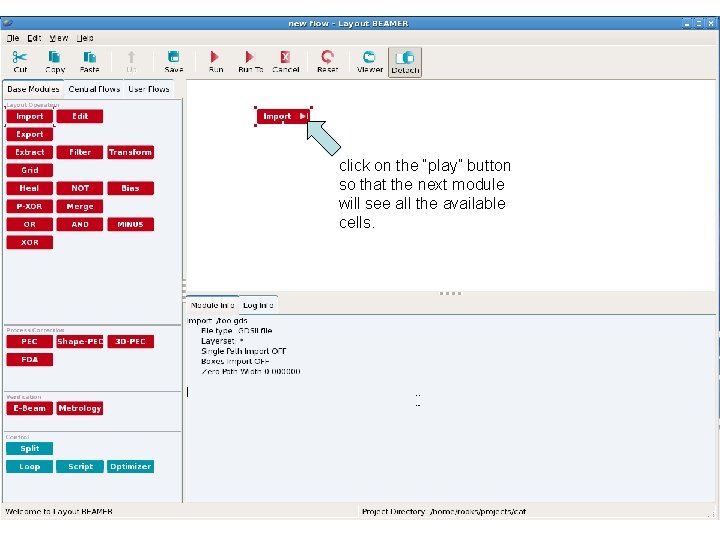
Task: Click the Reset toolbar icon
Action: [327, 56]
